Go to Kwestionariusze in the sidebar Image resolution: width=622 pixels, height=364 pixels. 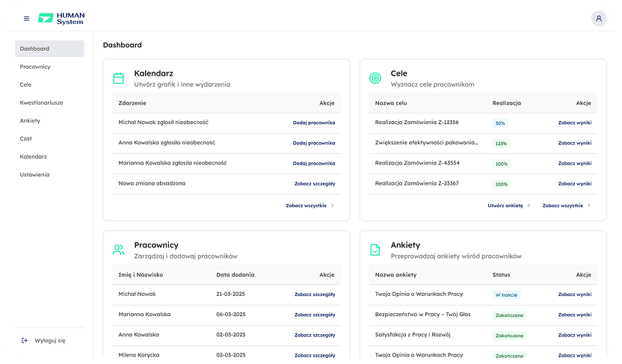41,102
